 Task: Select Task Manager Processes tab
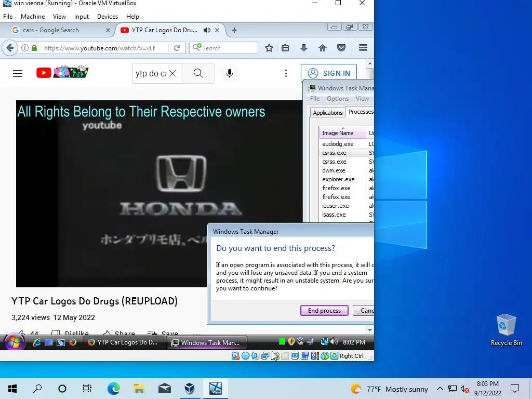[361, 112]
